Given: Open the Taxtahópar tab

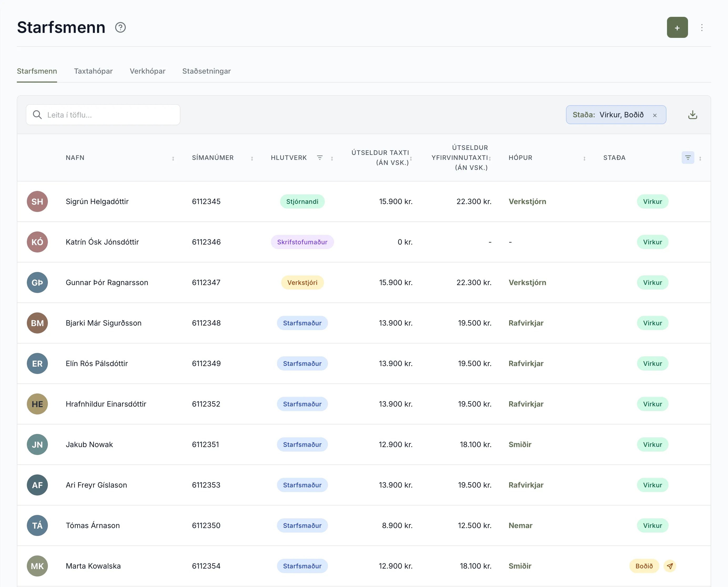Looking at the screenshot, I should 93,71.
